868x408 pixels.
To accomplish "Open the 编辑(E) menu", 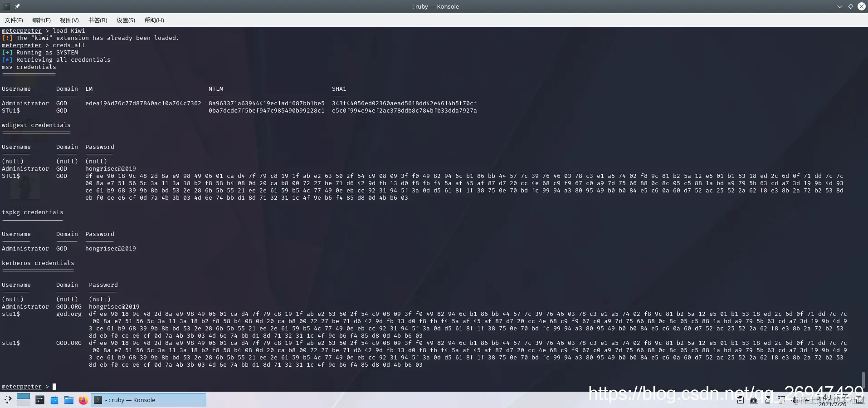I will tap(41, 20).
